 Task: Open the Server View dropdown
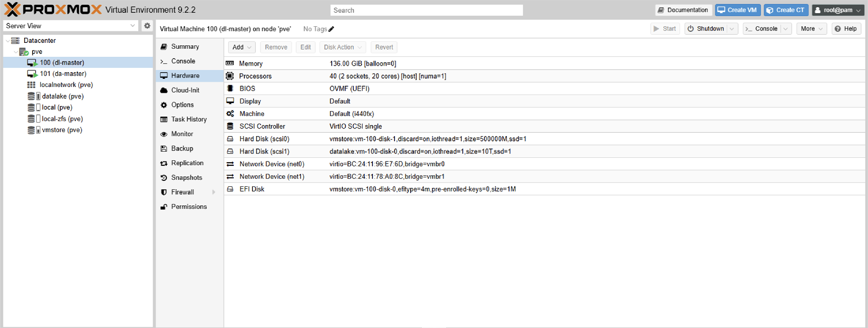(x=132, y=26)
